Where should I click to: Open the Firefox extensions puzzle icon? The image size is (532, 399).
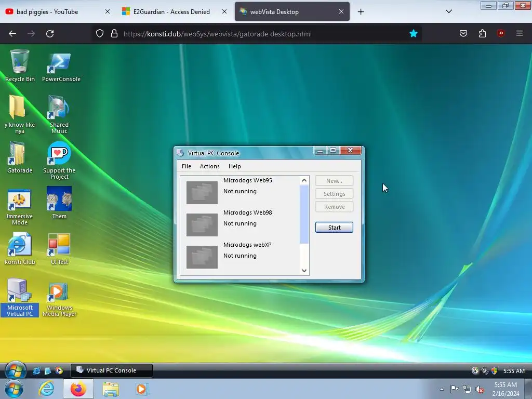point(482,33)
